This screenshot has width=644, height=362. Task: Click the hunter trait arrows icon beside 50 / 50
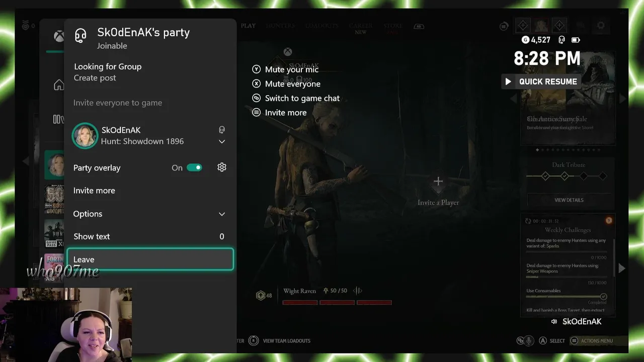(x=358, y=291)
